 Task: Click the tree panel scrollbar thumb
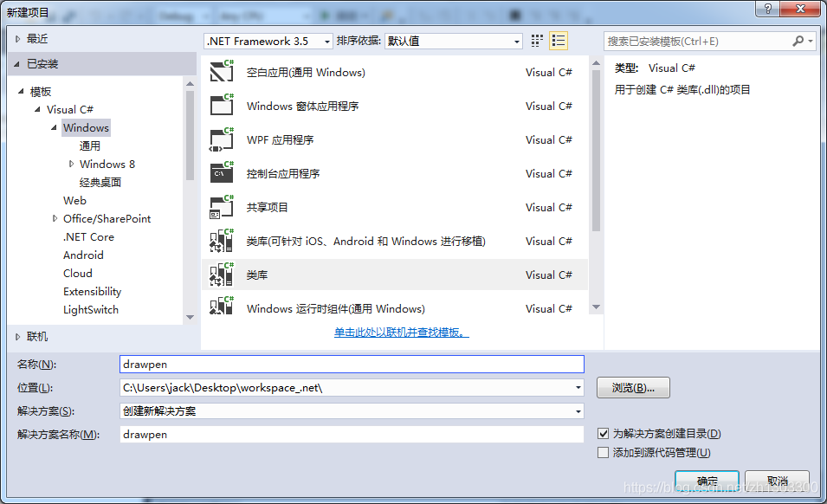point(191,136)
